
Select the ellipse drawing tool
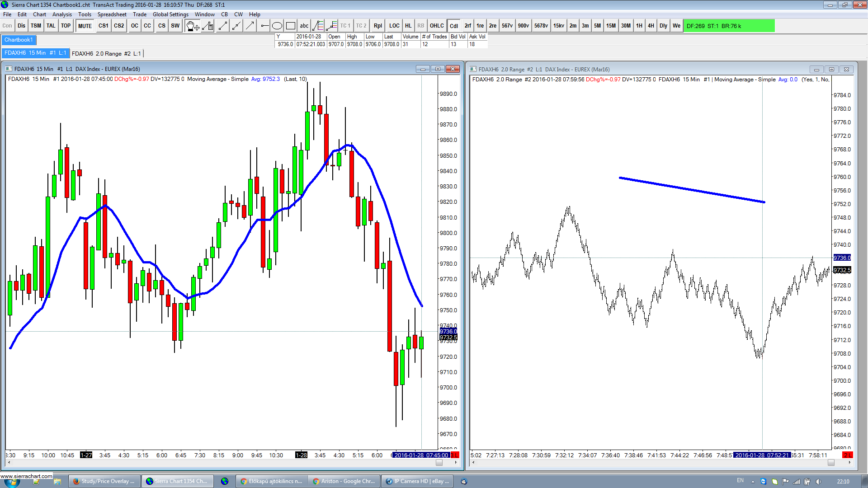click(x=277, y=26)
